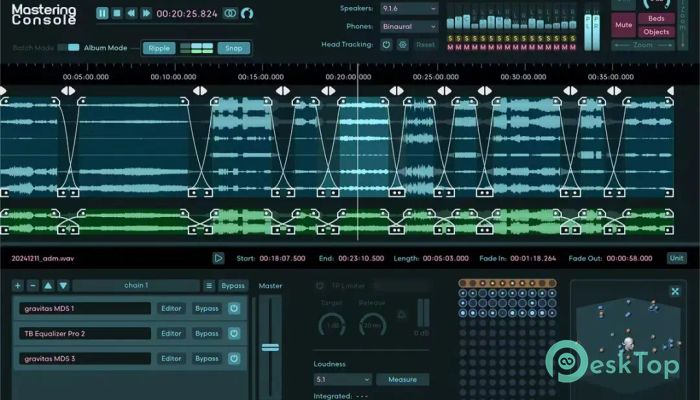The width and height of the screenshot is (700, 400).
Task: Move plugin up with the up-arrow icon
Action: (47, 285)
